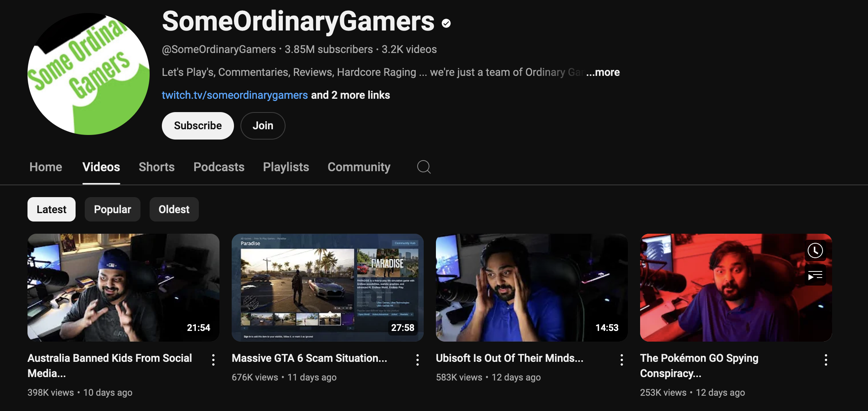The width and height of the screenshot is (868, 411).
Task: Click the SomeOrdinaryGamers channel avatar
Action: [x=89, y=74]
